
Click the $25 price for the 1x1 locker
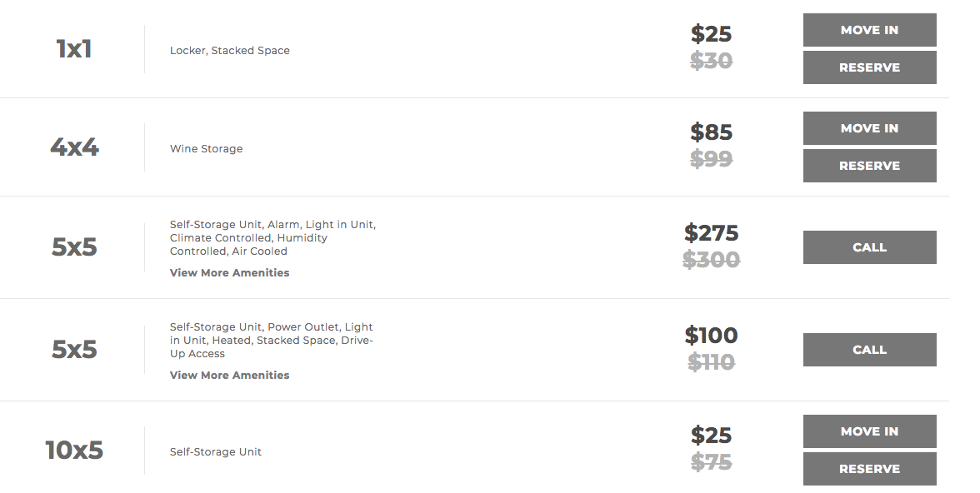point(711,34)
